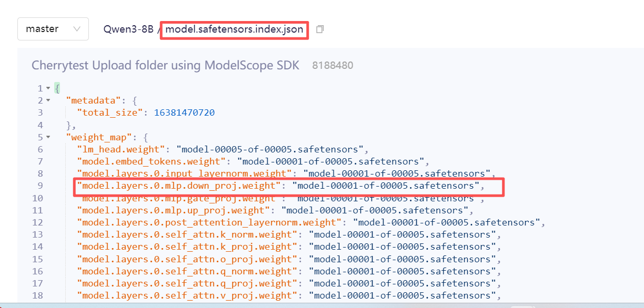This screenshot has height=308, width=644.
Task: Click the Qwen3-8B breadcrumb link
Action: click(128, 29)
